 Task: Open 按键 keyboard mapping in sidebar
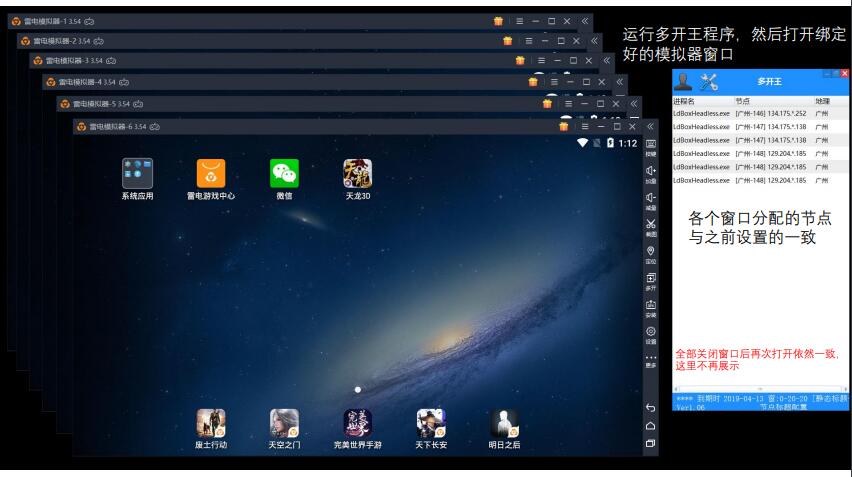[x=650, y=147]
